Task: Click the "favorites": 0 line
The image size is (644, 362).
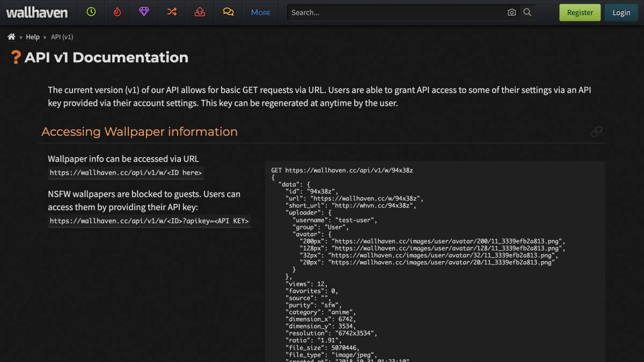Action: 312,291
